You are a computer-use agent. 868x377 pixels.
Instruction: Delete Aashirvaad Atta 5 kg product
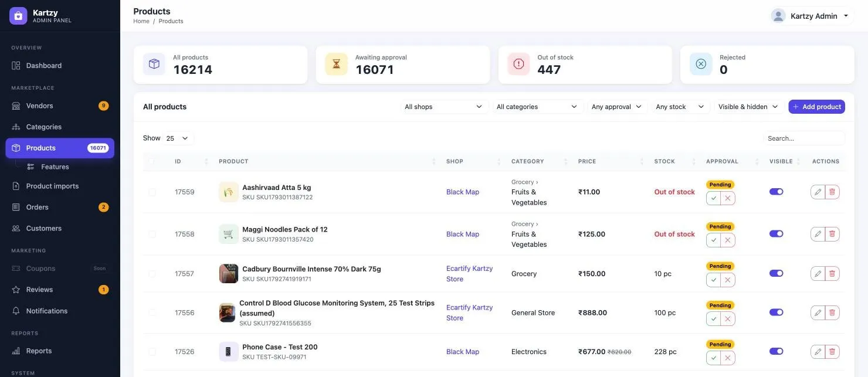click(x=832, y=192)
